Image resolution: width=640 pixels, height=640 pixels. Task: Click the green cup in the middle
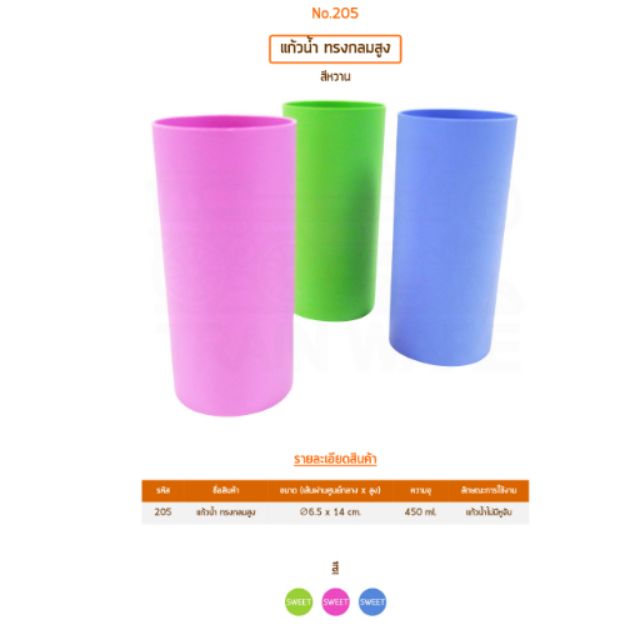(336, 208)
